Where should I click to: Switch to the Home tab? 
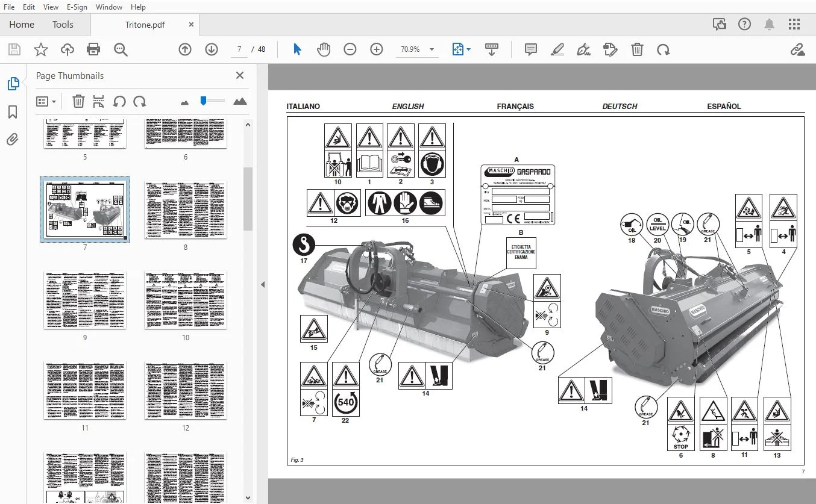pyautogui.click(x=22, y=25)
